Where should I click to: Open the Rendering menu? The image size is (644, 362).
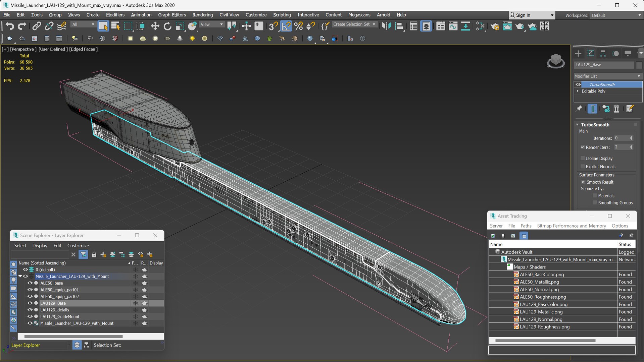point(202,15)
